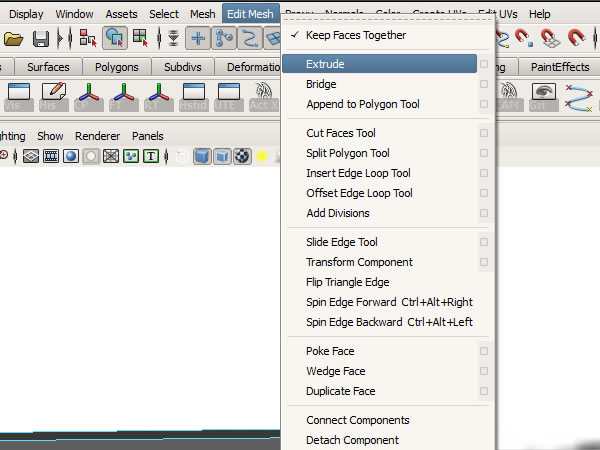Click the Act X shelf icon

point(264,97)
